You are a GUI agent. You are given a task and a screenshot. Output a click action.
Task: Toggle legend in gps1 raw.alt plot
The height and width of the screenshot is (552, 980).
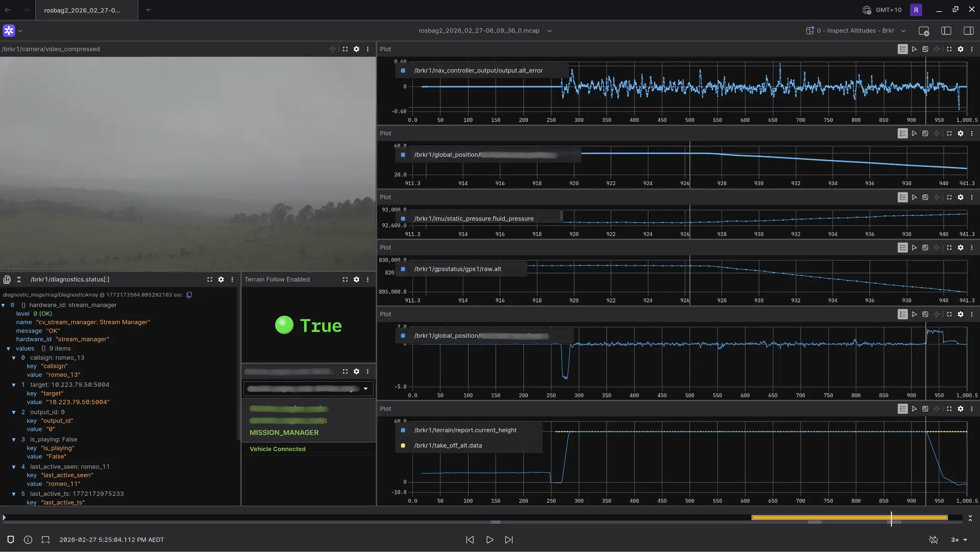click(902, 248)
